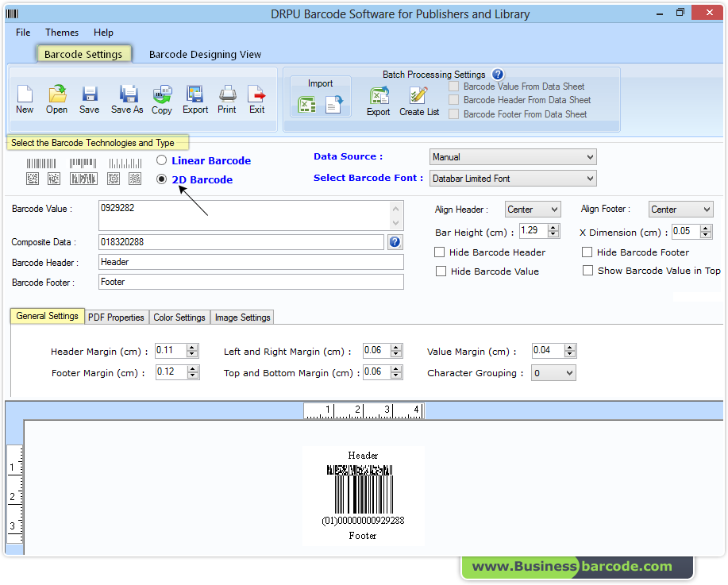Open the Character Grouping dropdown
This screenshot has width=728, height=585.
click(554, 373)
